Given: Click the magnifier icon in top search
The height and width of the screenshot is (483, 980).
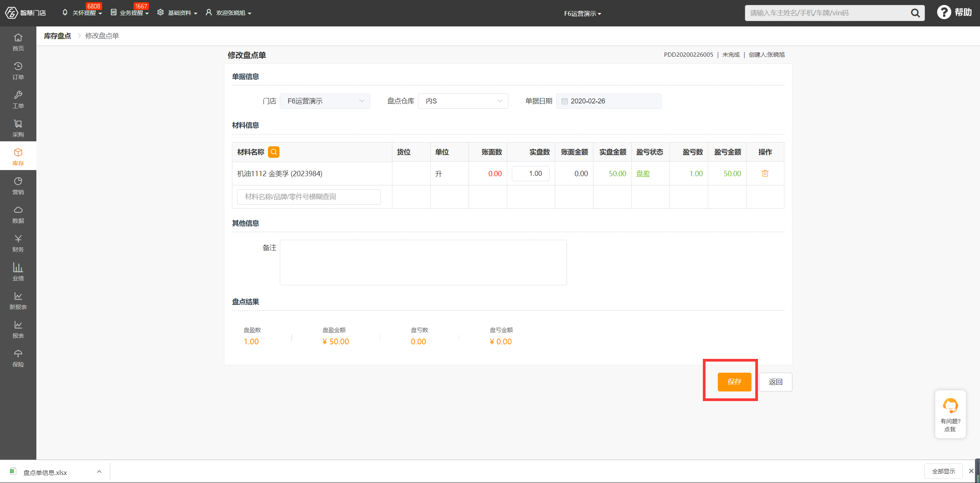Looking at the screenshot, I should (x=915, y=13).
